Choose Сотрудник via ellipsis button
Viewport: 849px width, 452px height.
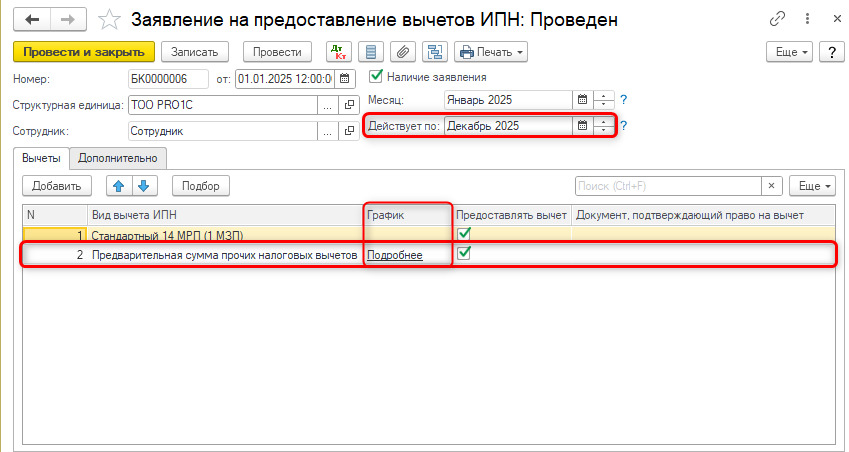point(328,131)
